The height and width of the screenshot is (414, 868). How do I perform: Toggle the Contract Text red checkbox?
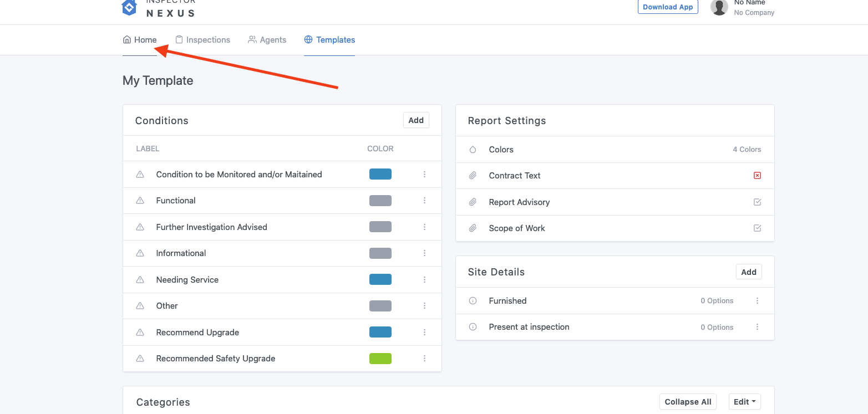click(x=757, y=176)
